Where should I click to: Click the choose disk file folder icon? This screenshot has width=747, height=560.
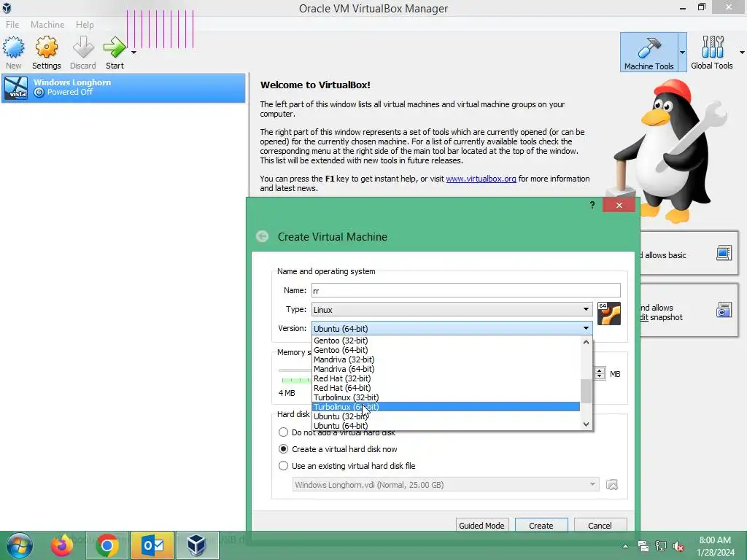click(612, 485)
